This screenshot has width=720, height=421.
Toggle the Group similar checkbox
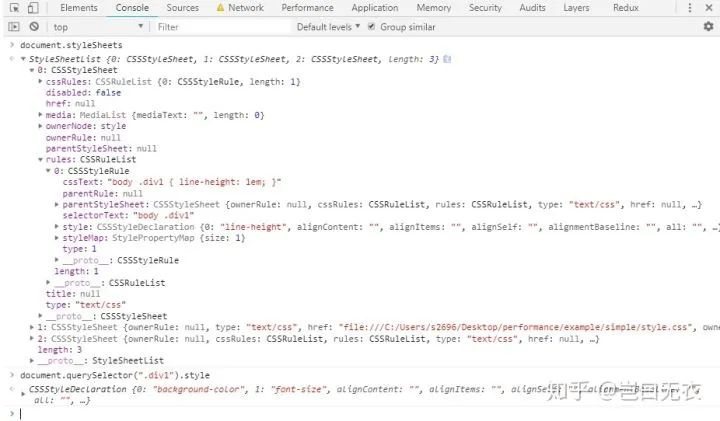[x=371, y=27]
